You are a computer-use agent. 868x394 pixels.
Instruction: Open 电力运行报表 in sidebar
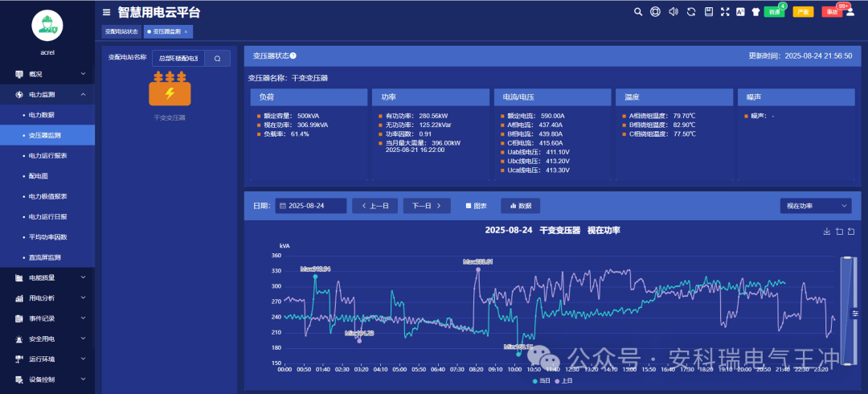coord(48,155)
